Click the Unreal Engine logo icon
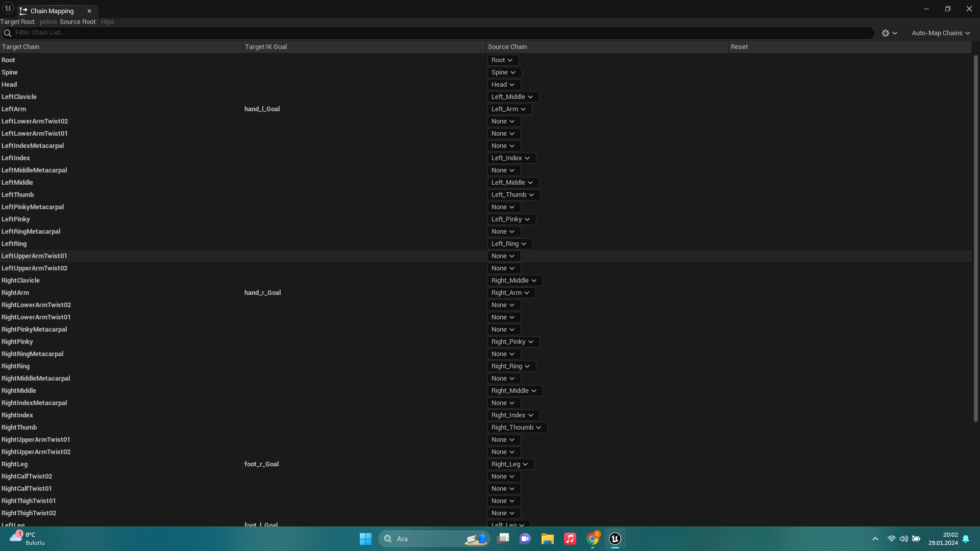This screenshot has height=551, width=980. coord(8,8)
